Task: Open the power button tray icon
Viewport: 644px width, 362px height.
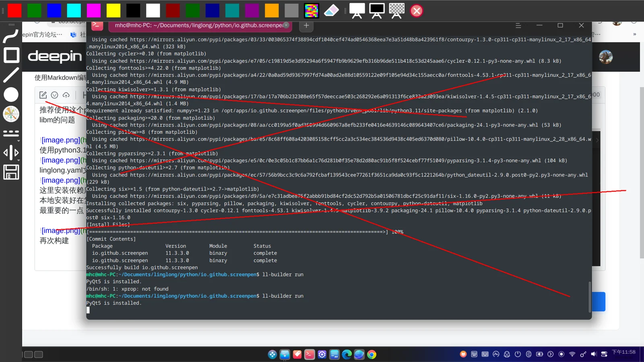Action: [x=518, y=354]
